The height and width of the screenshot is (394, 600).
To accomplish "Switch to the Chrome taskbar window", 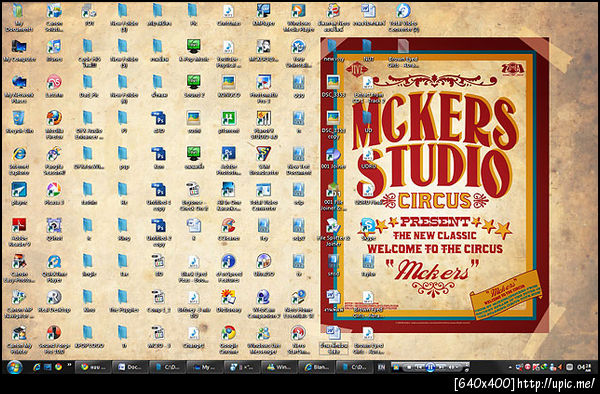I will [92, 367].
